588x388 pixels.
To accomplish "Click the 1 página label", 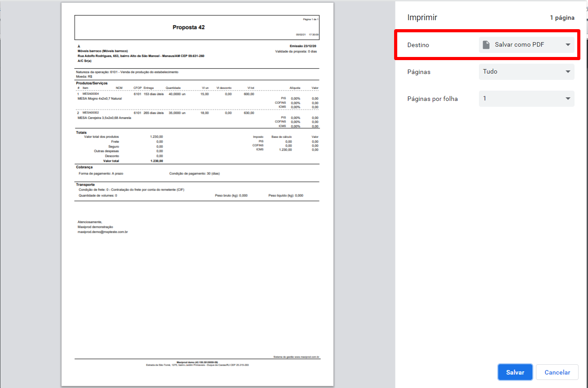I will tap(562, 18).
